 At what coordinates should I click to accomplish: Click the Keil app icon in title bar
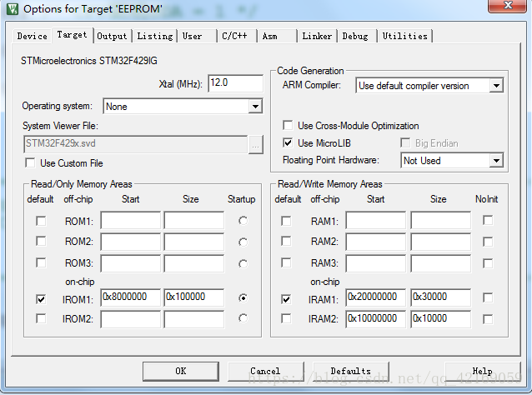coord(13,9)
